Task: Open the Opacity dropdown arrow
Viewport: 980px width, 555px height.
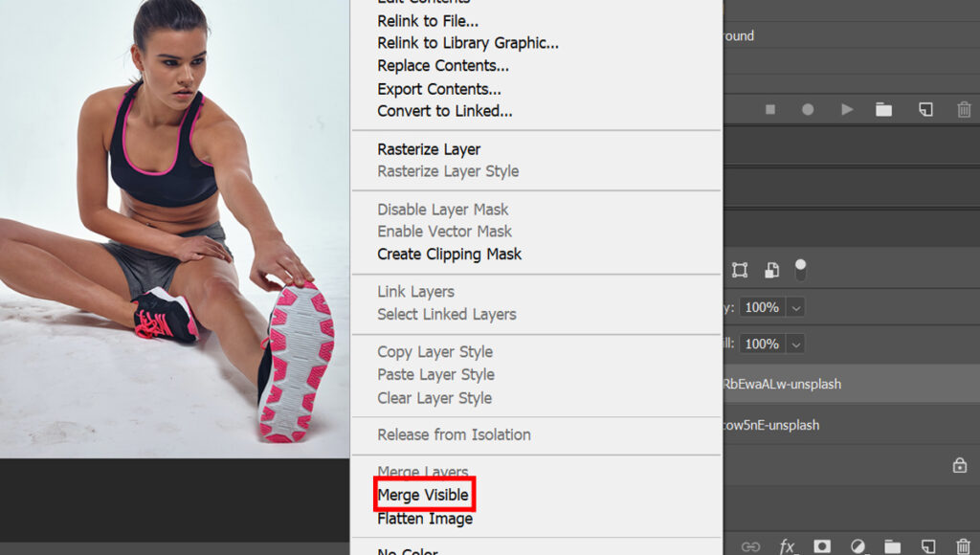Action: [x=795, y=307]
